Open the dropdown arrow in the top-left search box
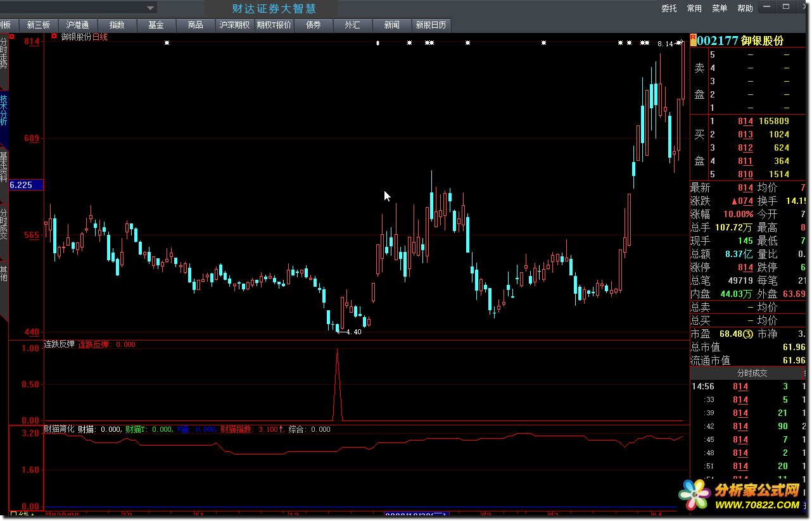 click(x=150, y=8)
